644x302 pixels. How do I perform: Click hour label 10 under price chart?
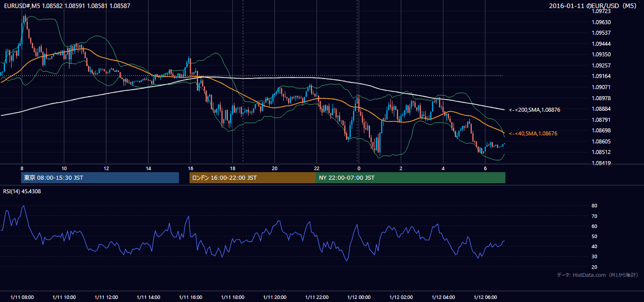64,168
